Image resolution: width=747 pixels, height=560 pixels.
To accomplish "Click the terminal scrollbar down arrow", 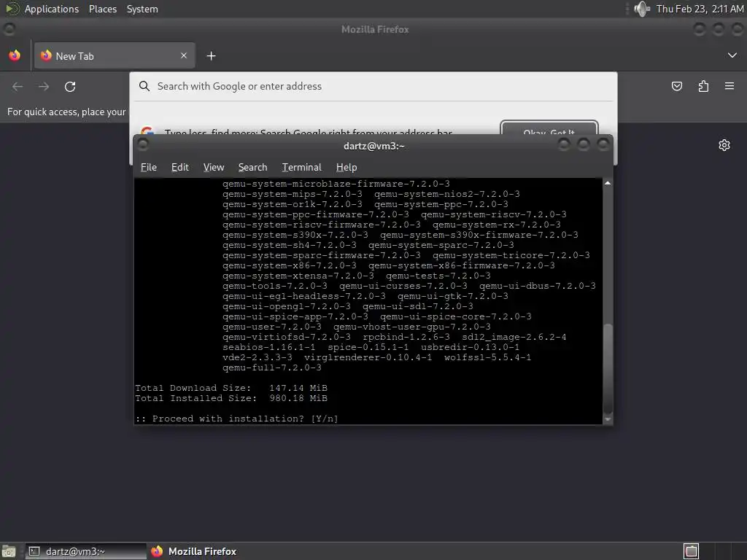I will click(x=608, y=419).
